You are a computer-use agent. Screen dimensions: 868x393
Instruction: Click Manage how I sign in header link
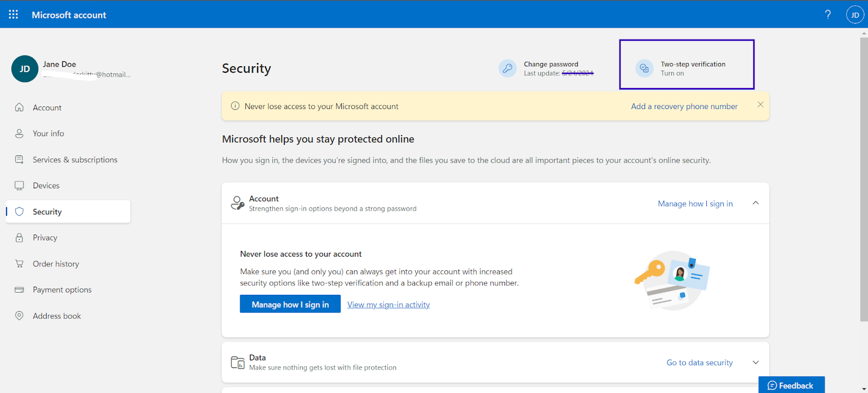[x=695, y=204]
